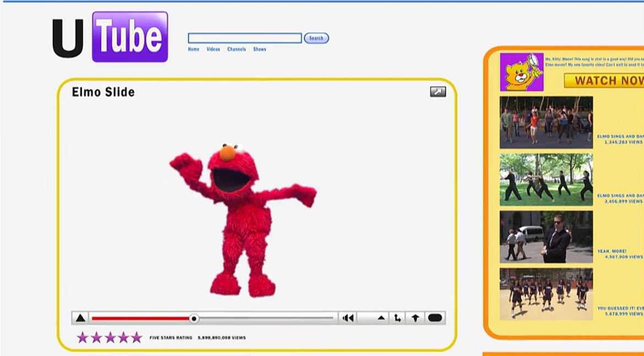
Task: Click the FIVE STARS RATING label
Action: 171,337
